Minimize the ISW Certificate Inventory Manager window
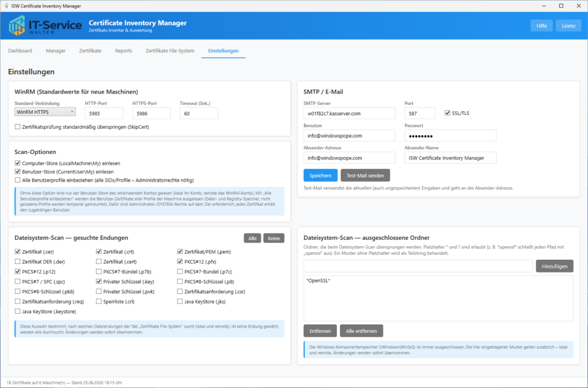 click(x=544, y=6)
